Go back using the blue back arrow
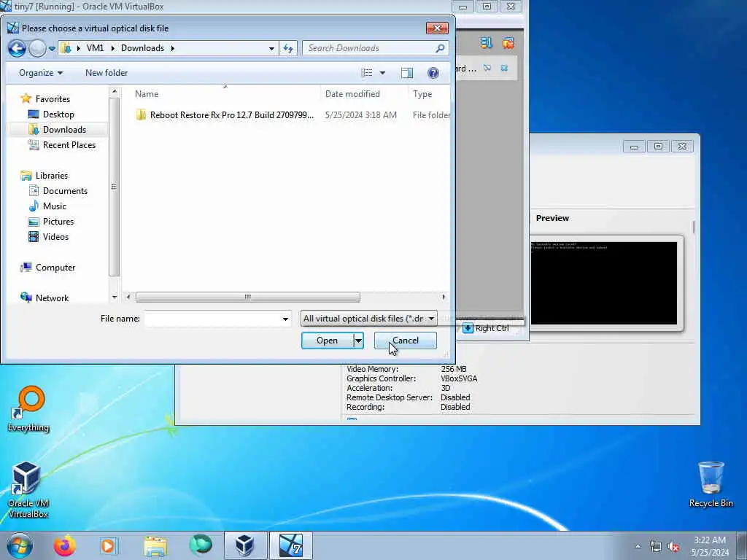Viewport: 747px width, 560px height. 17,48
